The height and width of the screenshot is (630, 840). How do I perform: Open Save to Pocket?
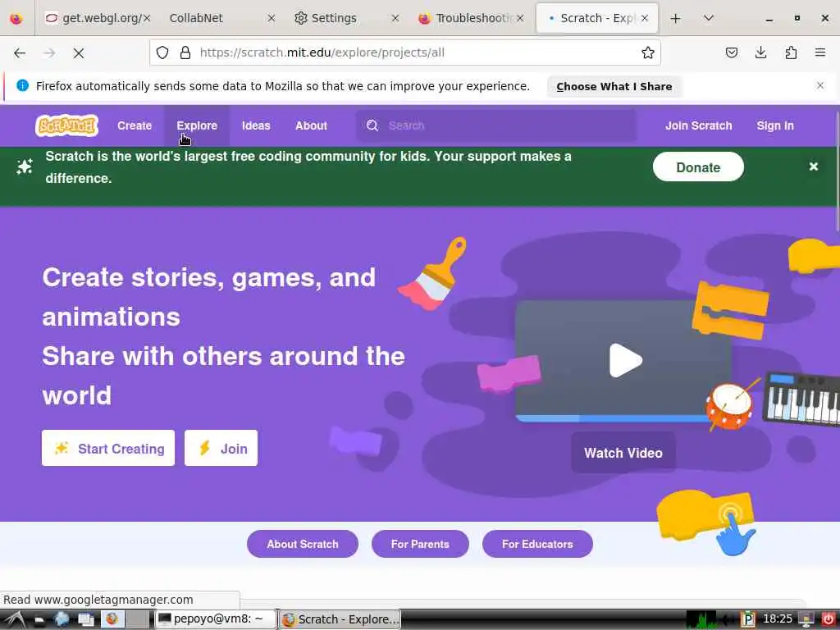click(x=731, y=52)
